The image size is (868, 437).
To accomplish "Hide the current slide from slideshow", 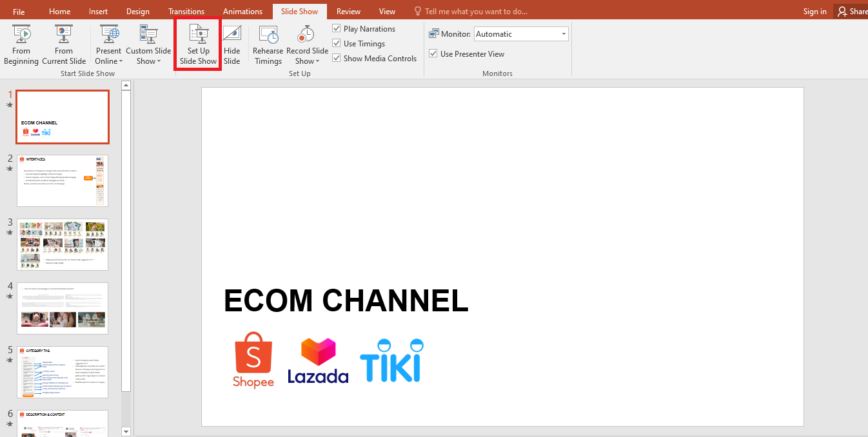I will (x=232, y=43).
